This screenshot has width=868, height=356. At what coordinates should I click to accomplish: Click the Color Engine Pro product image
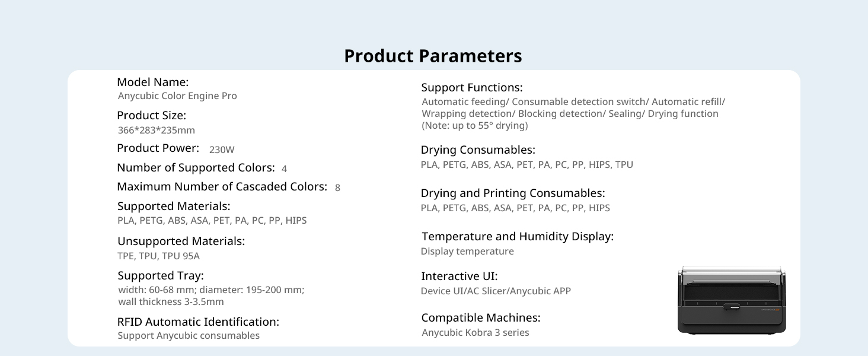[x=732, y=300]
